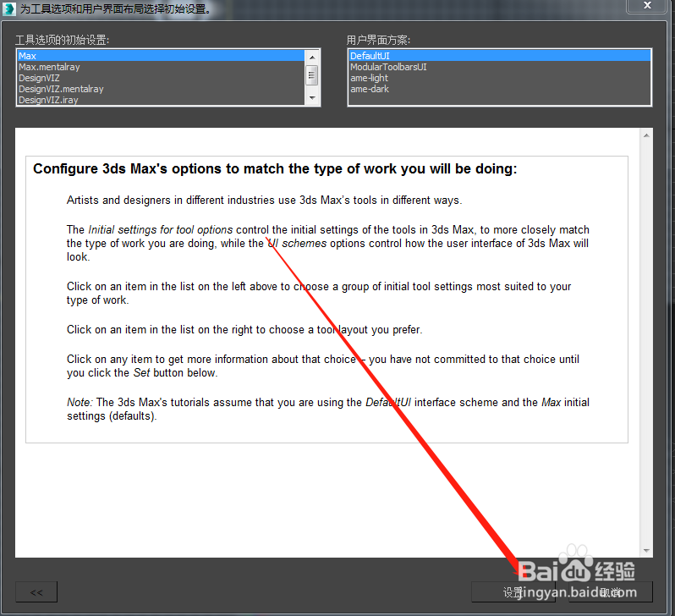Select Max in tool options list
The image size is (675, 616).
point(161,56)
